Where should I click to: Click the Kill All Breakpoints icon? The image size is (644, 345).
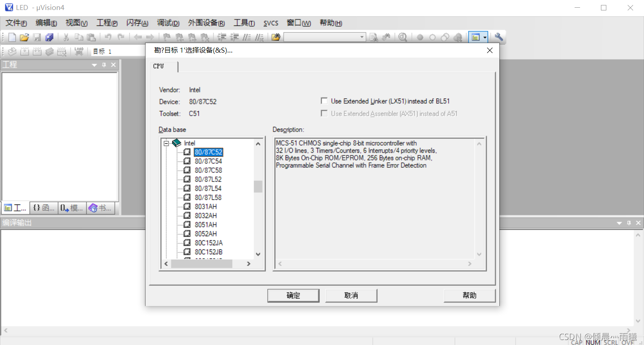pyautogui.click(x=458, y=38)
